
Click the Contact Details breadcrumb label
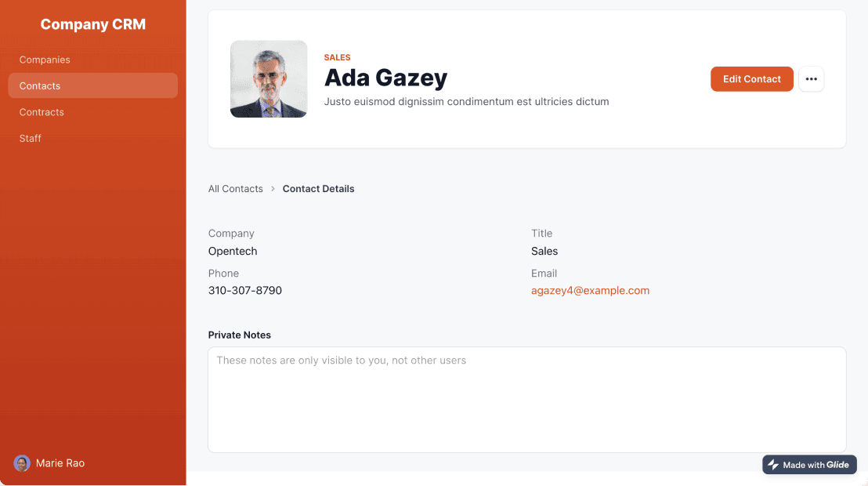pos(318,189)
